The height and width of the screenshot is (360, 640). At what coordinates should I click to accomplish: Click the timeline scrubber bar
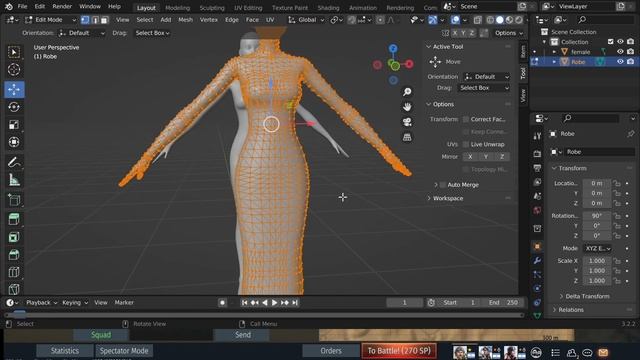point(264,315)
